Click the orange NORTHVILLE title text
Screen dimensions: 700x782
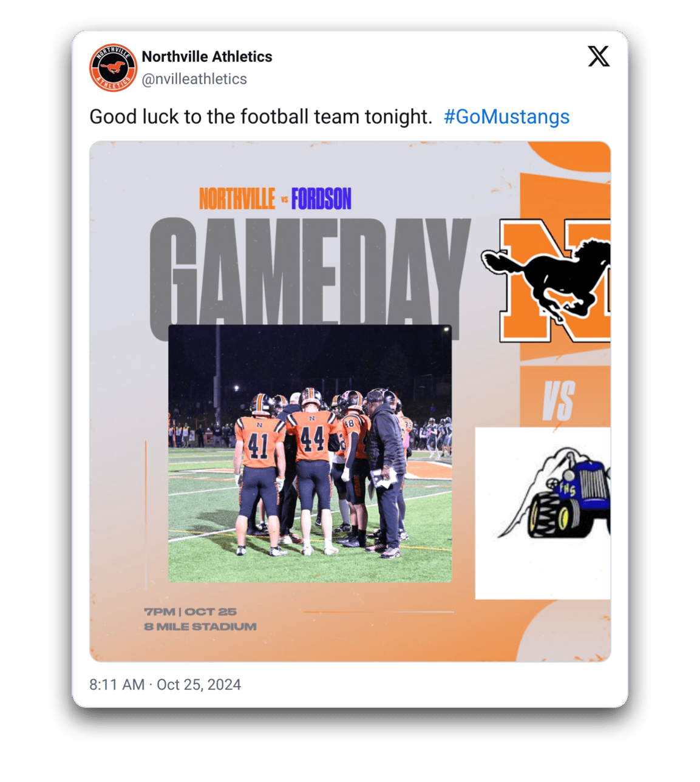237,199
